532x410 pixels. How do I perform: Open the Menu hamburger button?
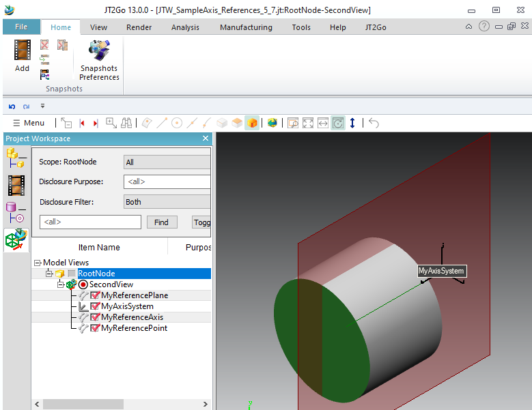29,123
